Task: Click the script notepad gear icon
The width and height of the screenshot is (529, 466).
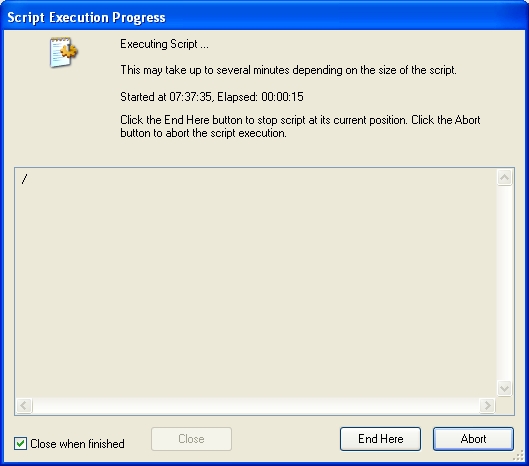Action: tap(63, 52)
